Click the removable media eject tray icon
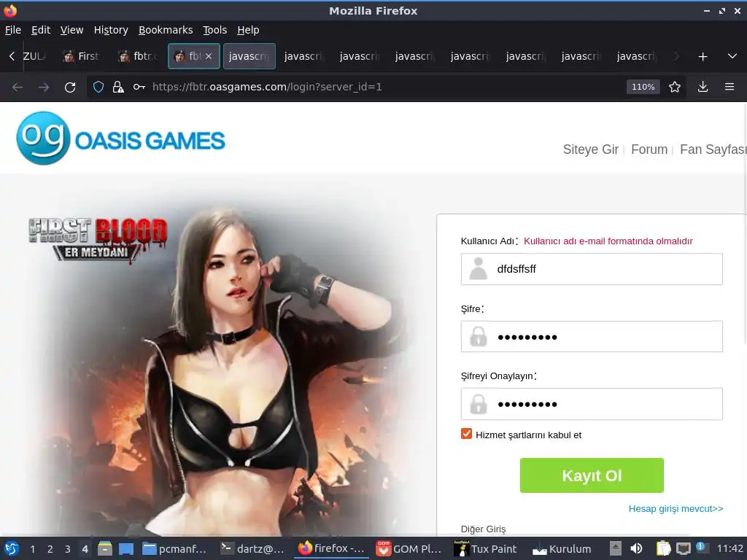747x560 pixels. (x=616, y=548)
